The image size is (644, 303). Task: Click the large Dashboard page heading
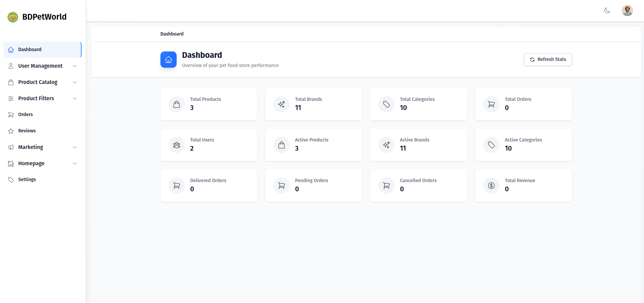[x=202, y=55]
